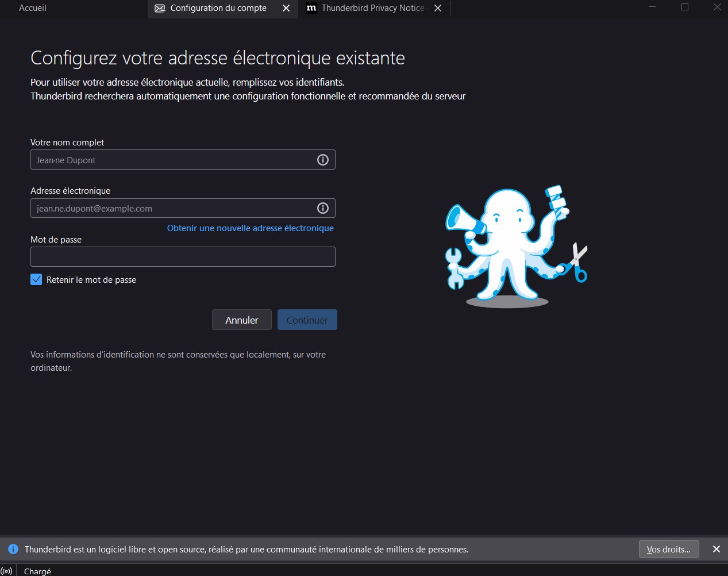Dismiss the open source notification bar
Image resolution: width=728 pixels, height=576 pixels.
point(716,549)
